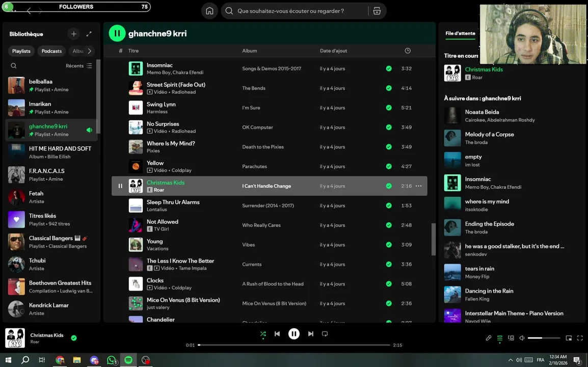Click the Christmas Kids cover thumbnail in player bar
The image size is (588, 367).
pyautogui.click(x=15, y=338)
